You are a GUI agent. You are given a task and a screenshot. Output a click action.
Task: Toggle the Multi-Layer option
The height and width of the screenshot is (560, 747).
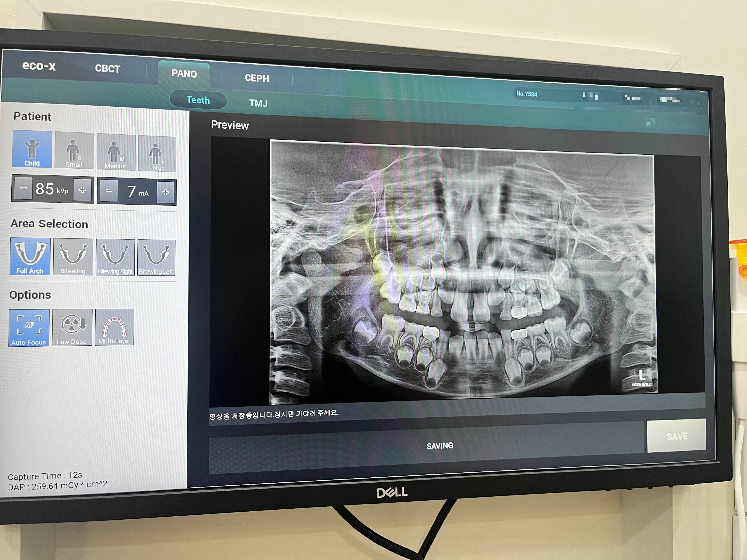tap(115, 327)
